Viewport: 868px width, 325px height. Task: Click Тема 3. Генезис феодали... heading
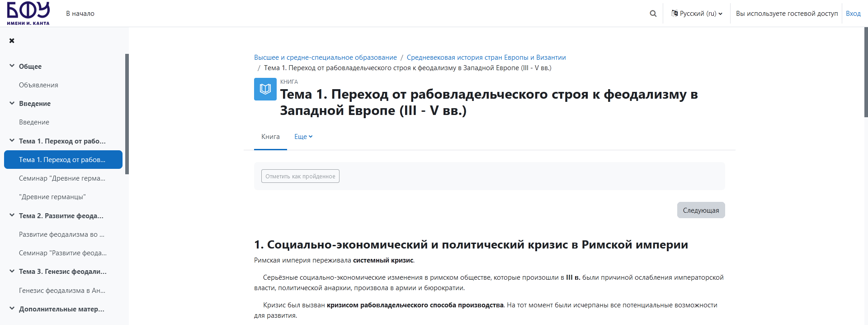point(63,272)
